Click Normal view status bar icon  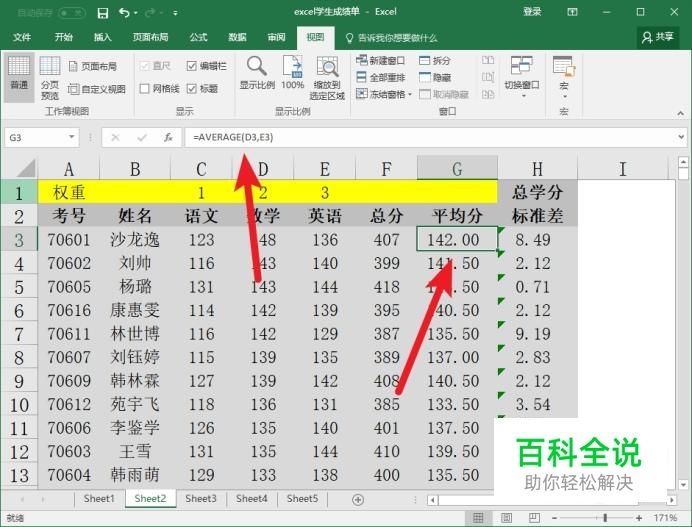coord(478,518)
